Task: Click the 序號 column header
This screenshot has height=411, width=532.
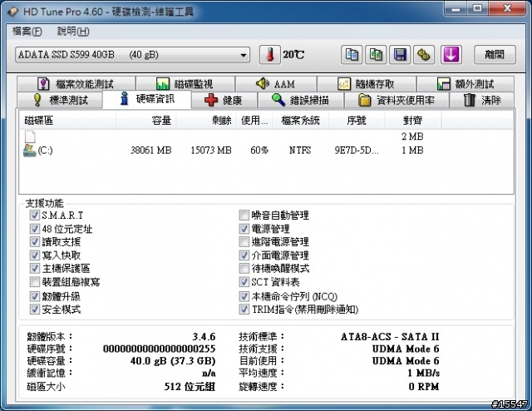Action: pyautogui.click(x=357, y=121)
